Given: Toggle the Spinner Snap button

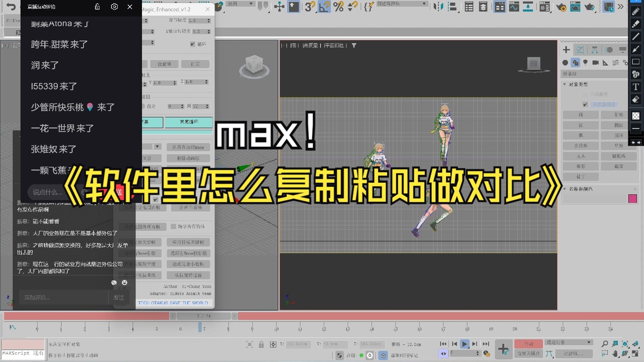Looking at the screenshot, I should click(353, 6).
